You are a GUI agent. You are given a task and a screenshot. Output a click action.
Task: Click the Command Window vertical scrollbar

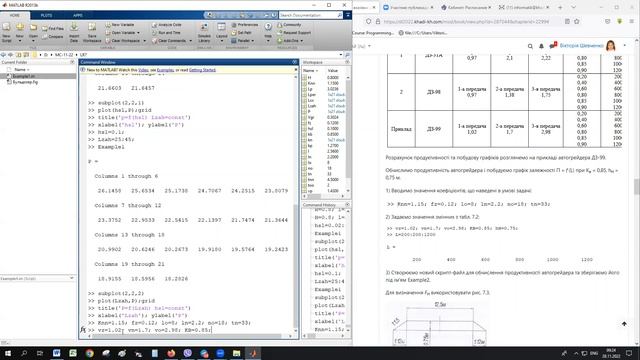pos(296,204)
